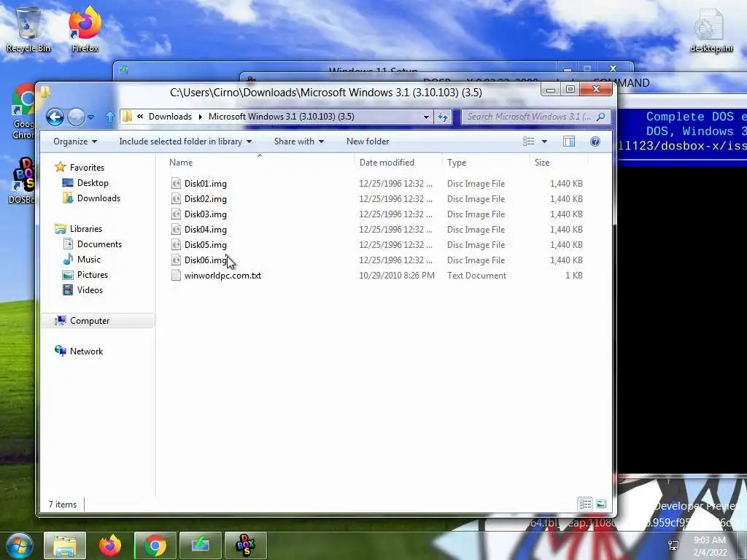The height and width of the screenshot is (560, 747).
Task: Click the search box for this folder
Action: (535, 117)
